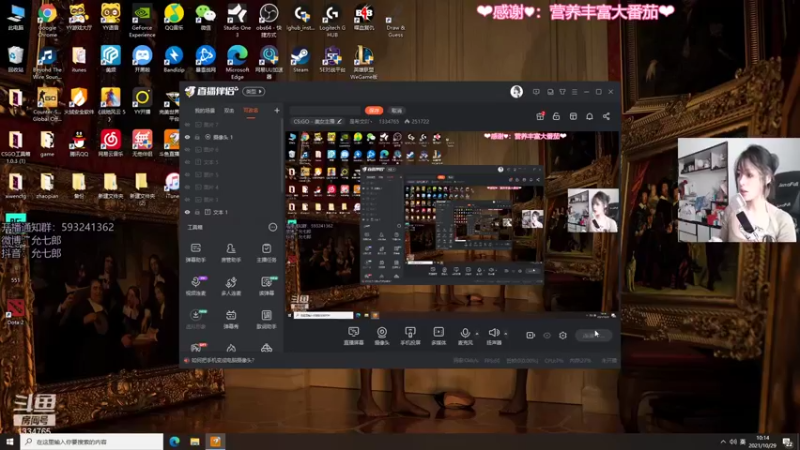
Task: Add a screen capture source from bottom bar
Action: (354, 336)
